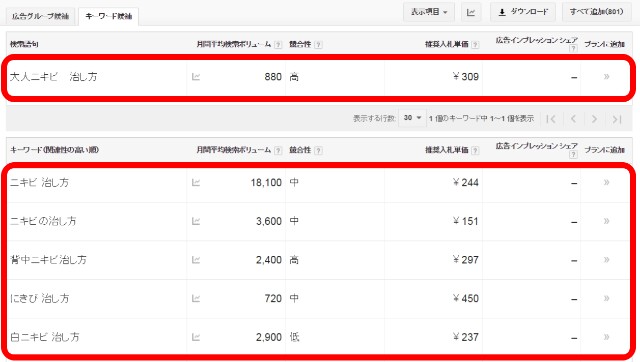Screen dimensions: 640x362
Task: Select the キーワード候補 tab
Action: click(108, 16)
